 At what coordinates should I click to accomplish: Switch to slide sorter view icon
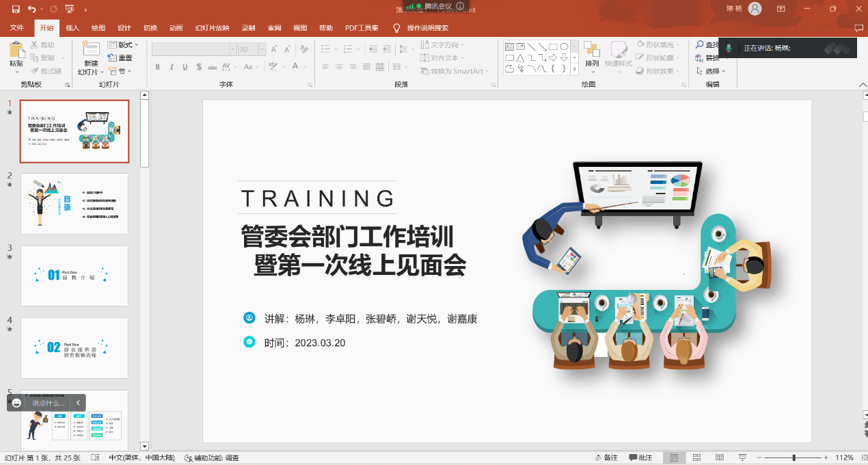(x=696, y=457)
